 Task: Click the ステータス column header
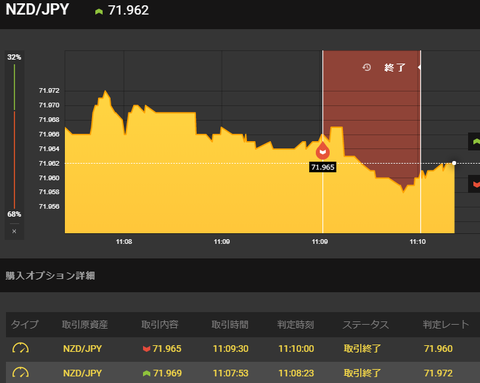tap(366, 324)
